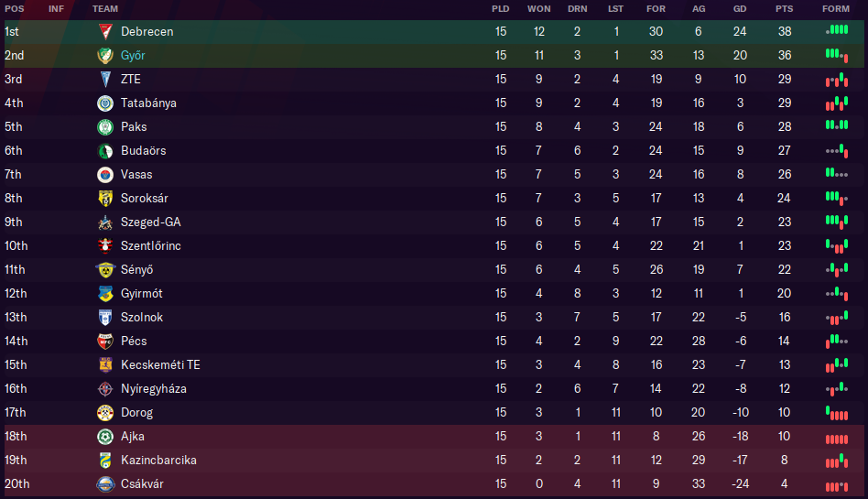868x499 pixels.
Task: Sort standings by WON column header
Action: [x=538, y=8]
